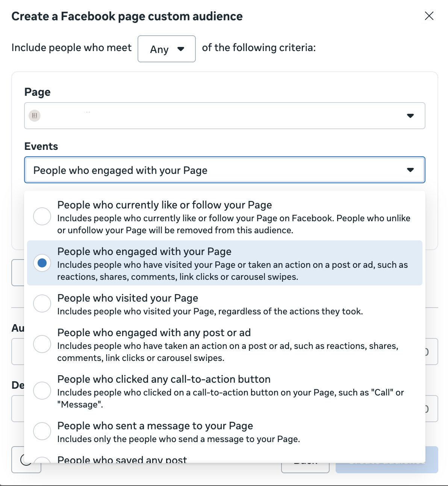
Task: Select the engaged with your Page radio button
Action: 42,263
